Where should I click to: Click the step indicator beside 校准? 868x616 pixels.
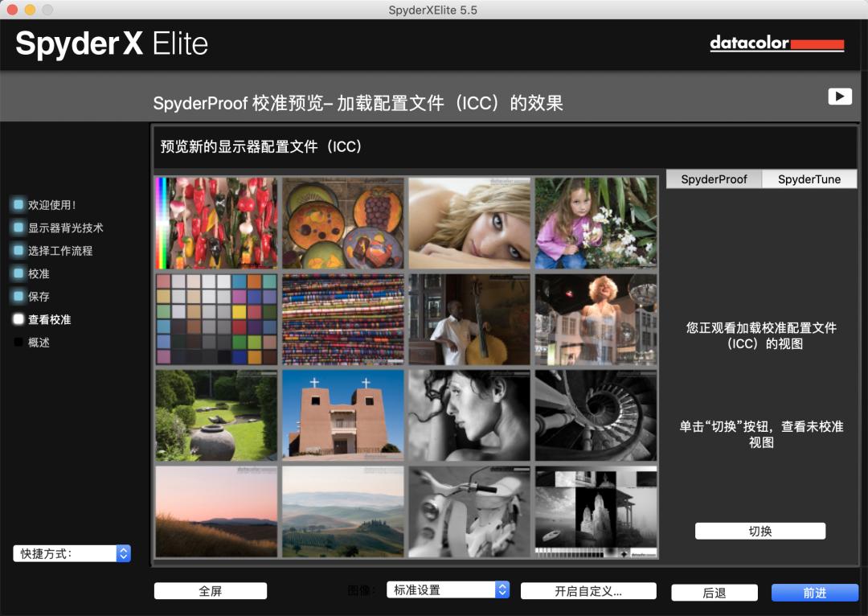tap(18, 273)
